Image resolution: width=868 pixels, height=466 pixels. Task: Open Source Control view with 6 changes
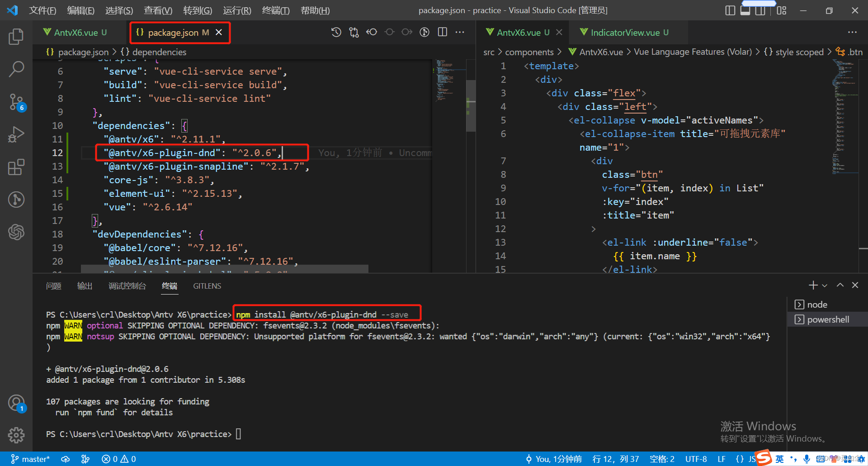[x=16, y=102]
